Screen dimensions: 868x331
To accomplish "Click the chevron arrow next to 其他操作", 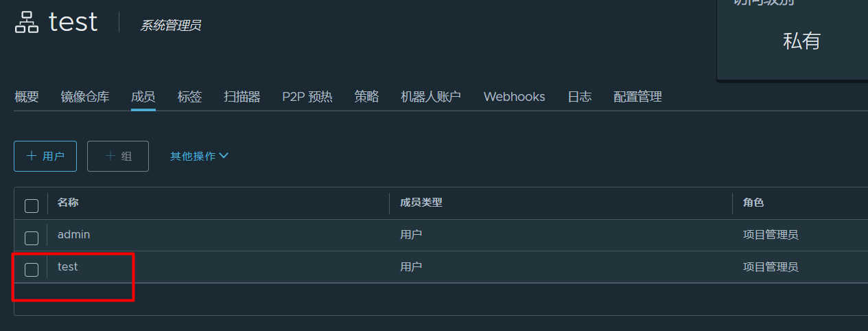I will coord(223,156).
